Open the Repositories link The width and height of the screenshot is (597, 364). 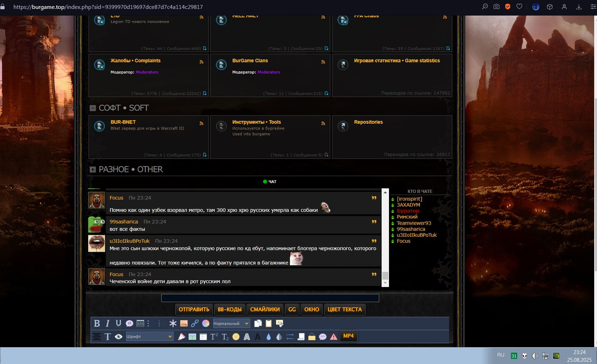(x=368, y=122)
